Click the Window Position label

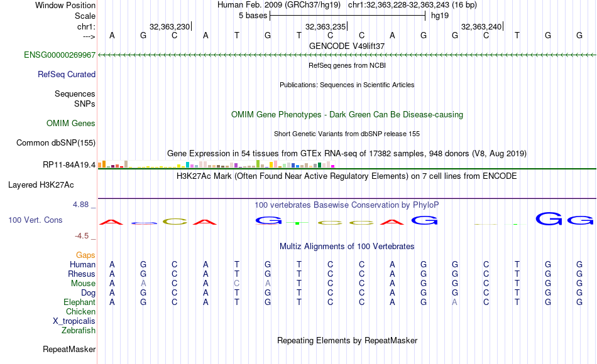pyautogui.click(x=65, y=5)
